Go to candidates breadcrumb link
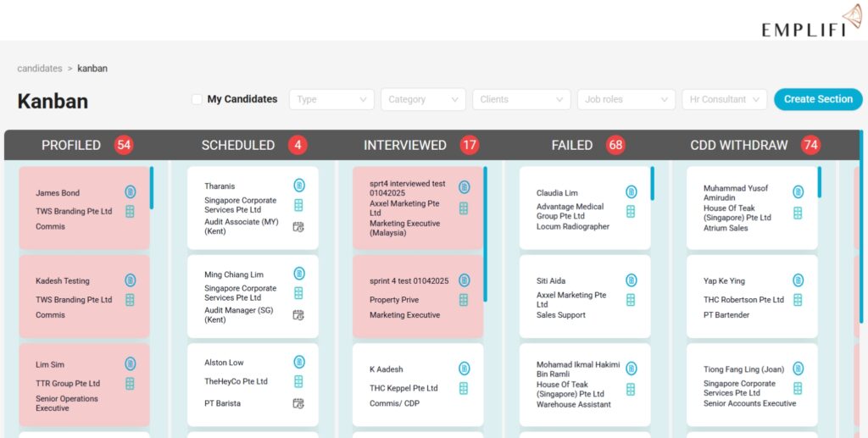868x438 pixels. [40, 68]
